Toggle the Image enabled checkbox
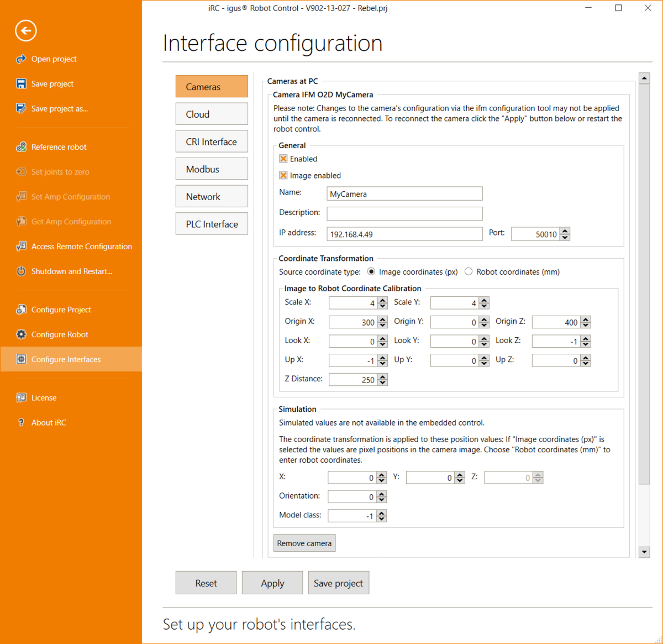Screen dimensions: 663x644 (283, 175)
